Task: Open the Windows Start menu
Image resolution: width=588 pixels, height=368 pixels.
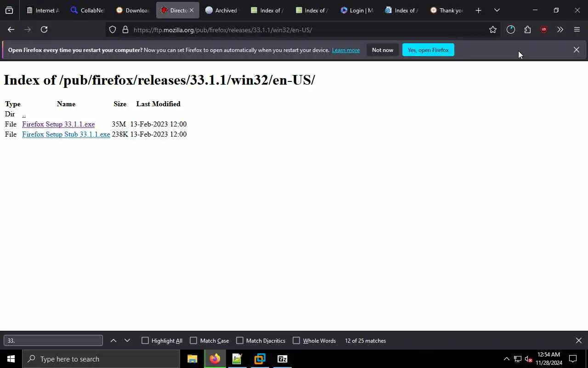Action: coord(11,359)
